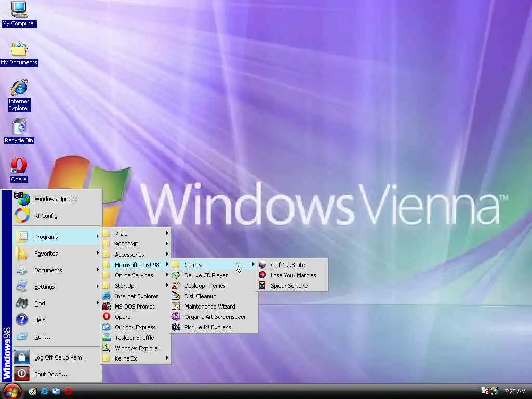Image resolution: width=532 pixels, height=399 pixels.
Task: Click 'KernelEx' folder label
Action: point(126,358)
